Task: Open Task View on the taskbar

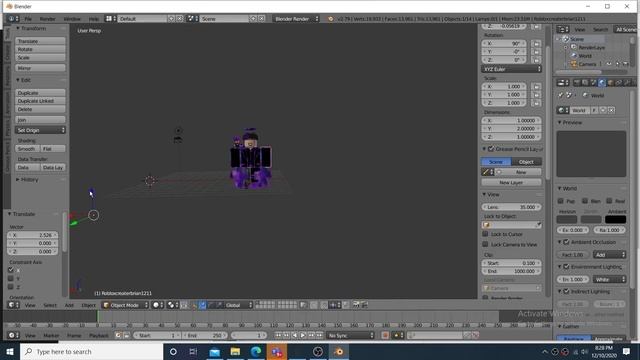Action: 193,351
